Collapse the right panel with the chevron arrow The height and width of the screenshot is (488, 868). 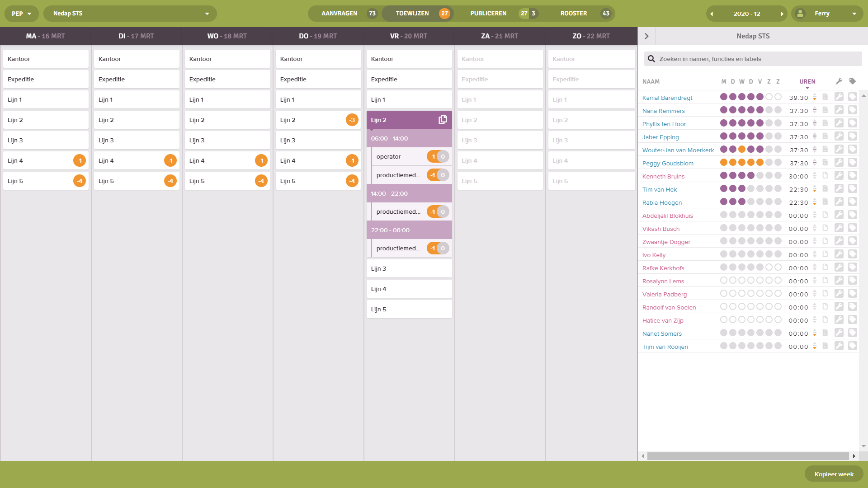(646, 36)
